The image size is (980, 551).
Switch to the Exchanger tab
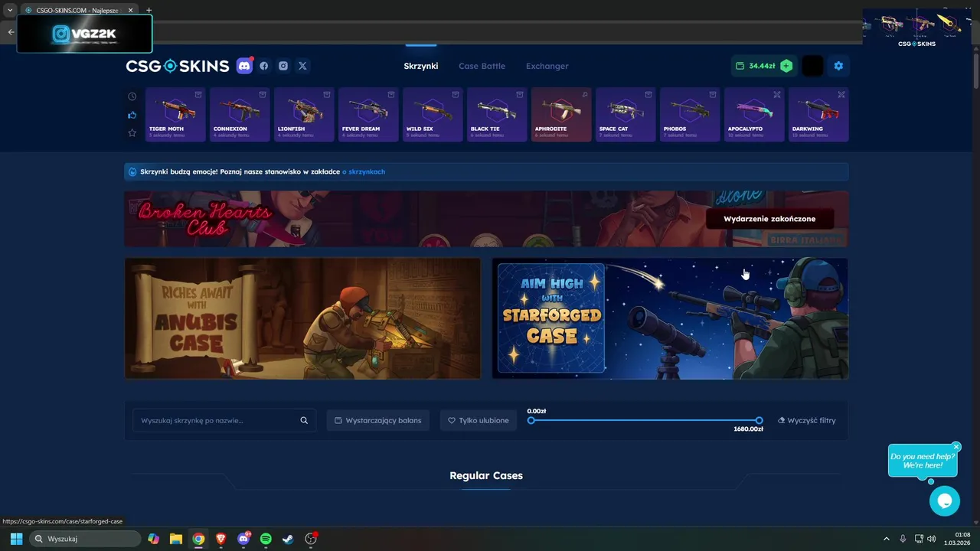click(x=547, y=66)
